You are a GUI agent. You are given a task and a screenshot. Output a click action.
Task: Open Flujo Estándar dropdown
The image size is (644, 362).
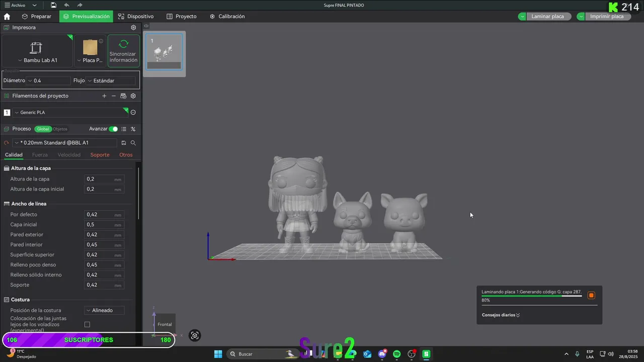pos(111,80)
